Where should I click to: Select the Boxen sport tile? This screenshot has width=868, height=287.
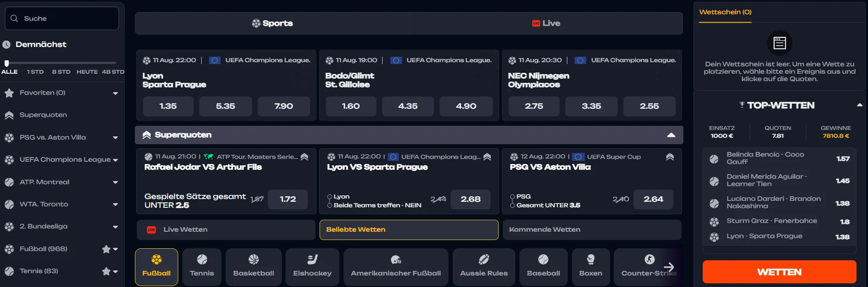click(591, 267)
